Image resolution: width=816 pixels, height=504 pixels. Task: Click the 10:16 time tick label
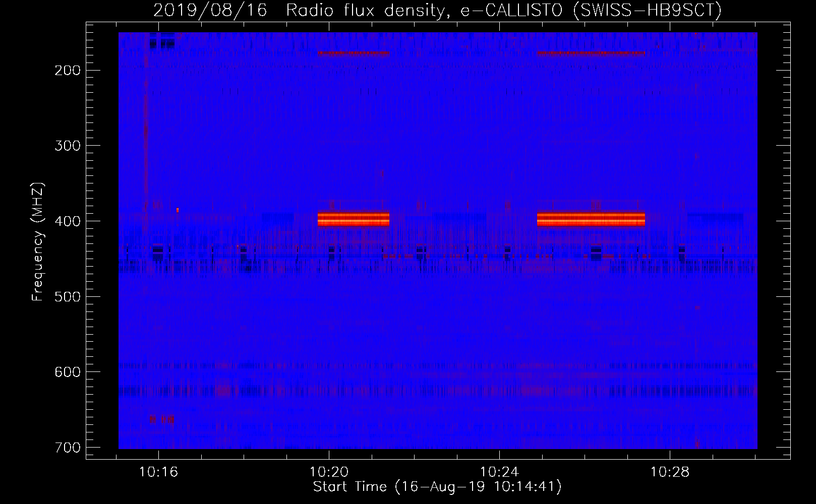159,472
